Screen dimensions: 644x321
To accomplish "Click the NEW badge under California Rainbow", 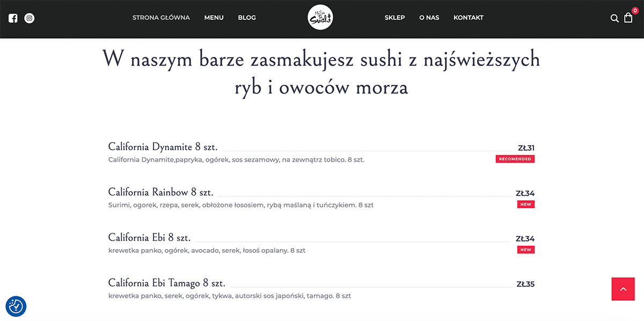I will tap(526, 205).
